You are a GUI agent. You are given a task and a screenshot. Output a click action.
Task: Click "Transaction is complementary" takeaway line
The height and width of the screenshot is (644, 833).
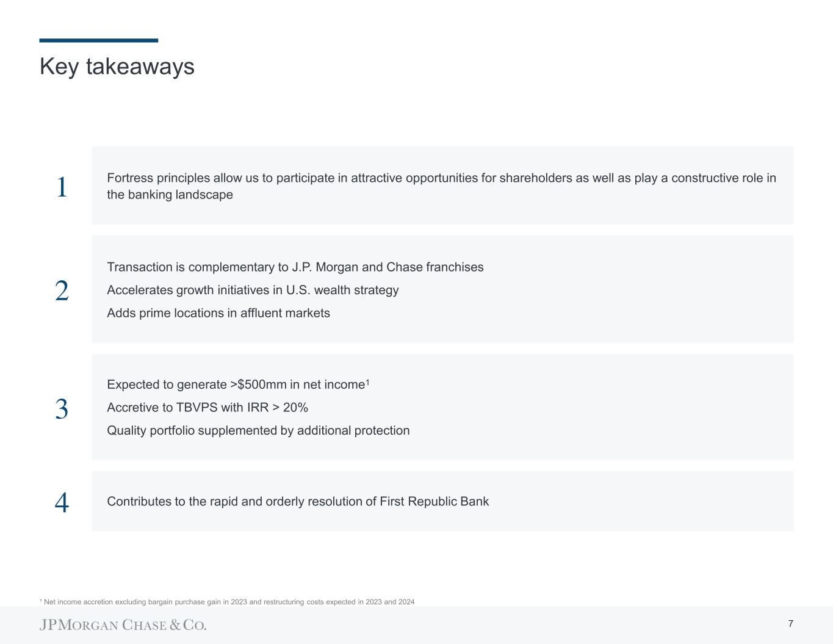coord(295,267)
